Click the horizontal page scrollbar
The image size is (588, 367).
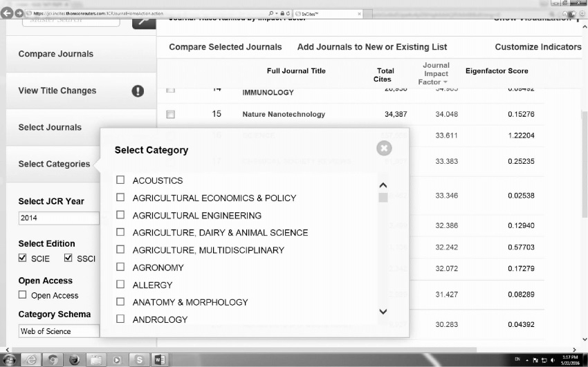(242, 350)
